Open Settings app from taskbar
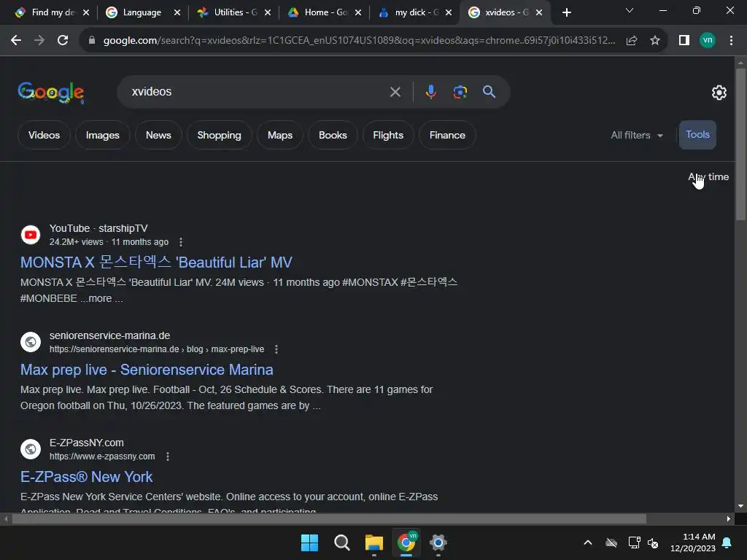Screen dimensions: 747x560 tap(438, 542)
